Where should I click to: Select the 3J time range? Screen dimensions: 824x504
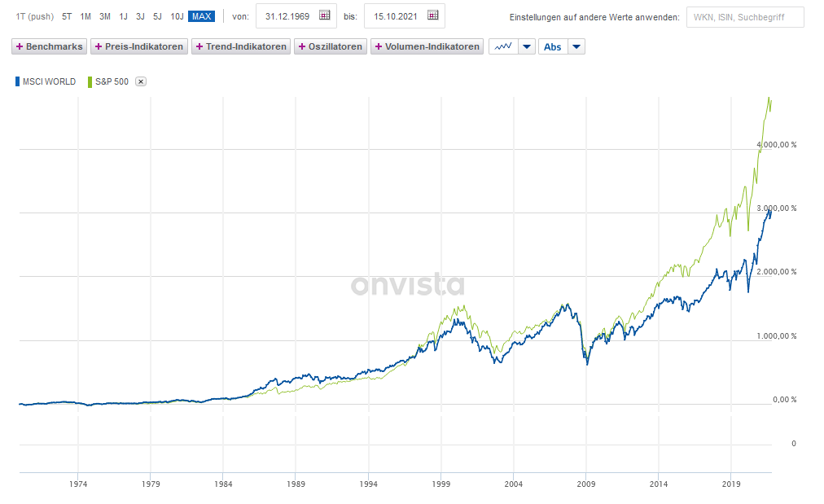140,16
